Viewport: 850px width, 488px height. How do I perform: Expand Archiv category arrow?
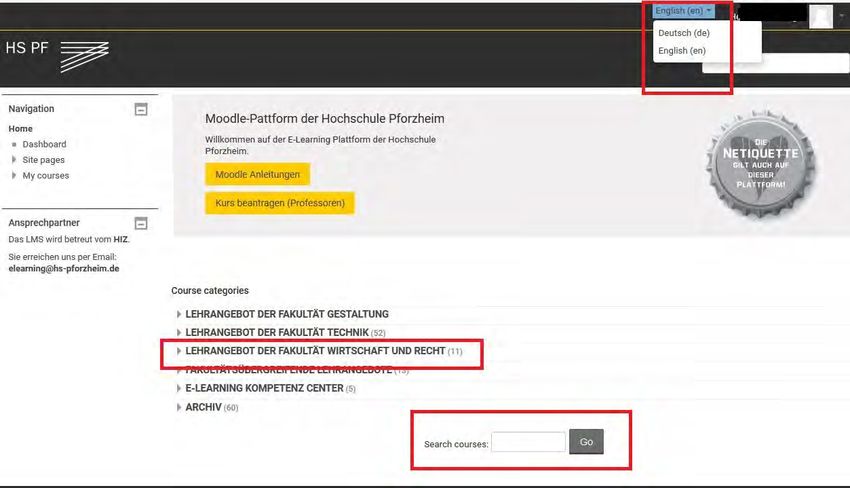click(179, 407)
